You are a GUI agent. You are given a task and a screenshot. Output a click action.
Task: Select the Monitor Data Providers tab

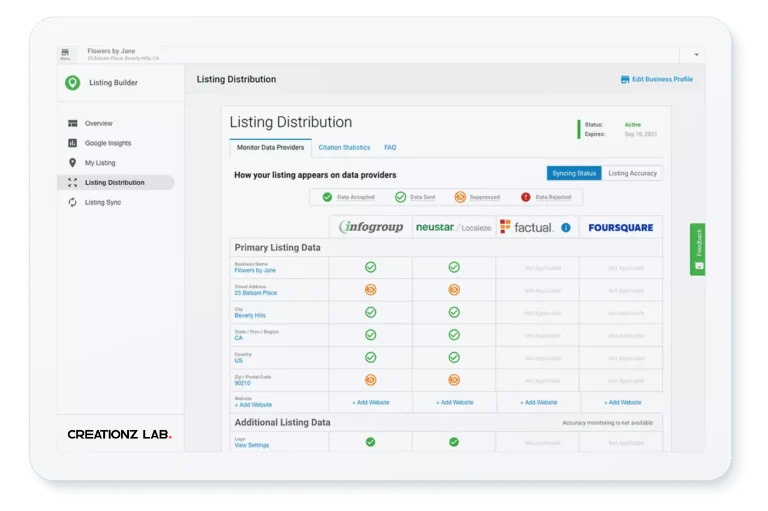270,147
